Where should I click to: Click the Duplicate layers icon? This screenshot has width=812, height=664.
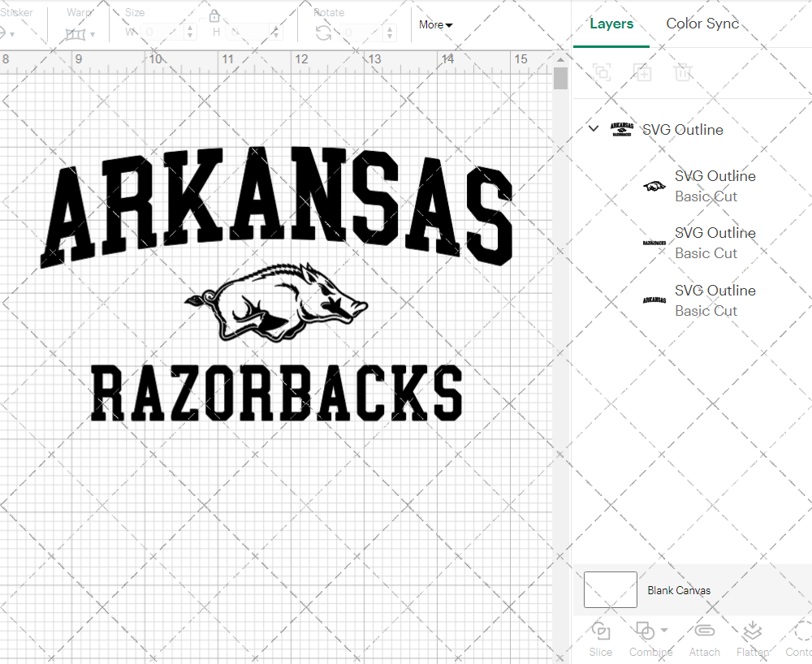click(642, 72)
